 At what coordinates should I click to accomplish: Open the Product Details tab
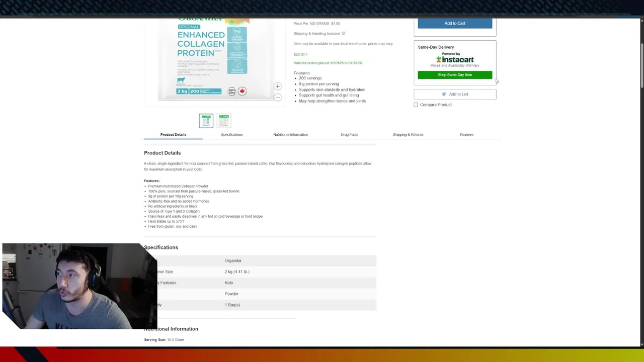point(173,134)
